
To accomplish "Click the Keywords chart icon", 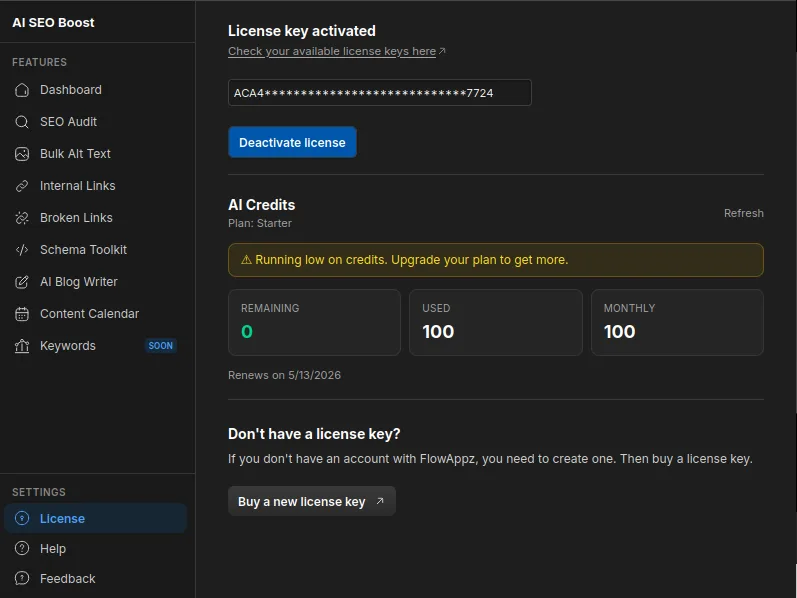I will [x=22, y=346].
